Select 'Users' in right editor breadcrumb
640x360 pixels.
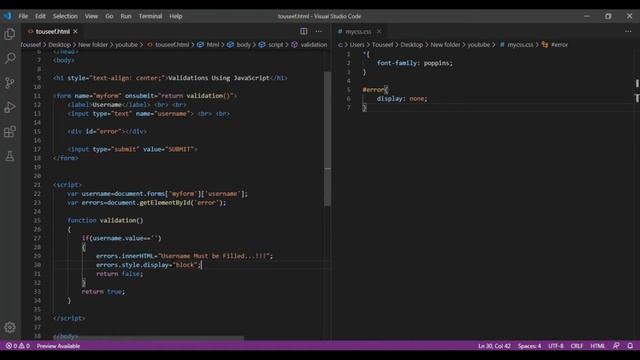[357, 45]
